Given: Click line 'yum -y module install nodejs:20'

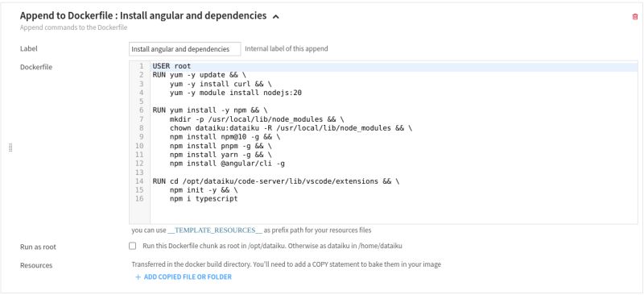Looking at the screenshot, I should [236, 93].
